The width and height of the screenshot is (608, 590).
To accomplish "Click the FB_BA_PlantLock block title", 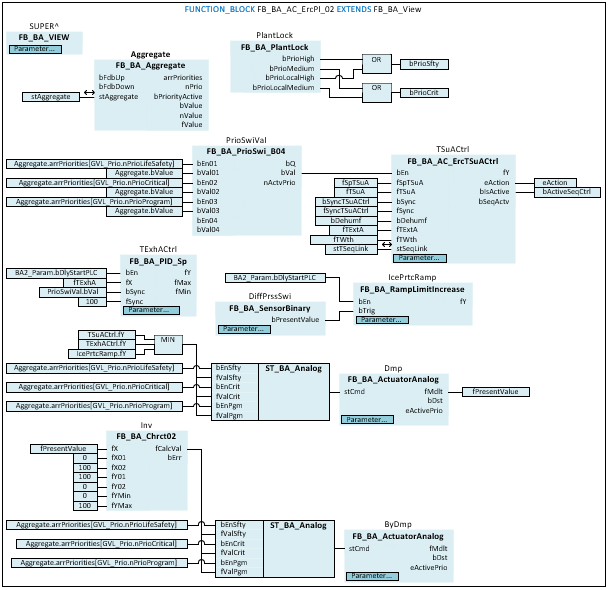I will coord(275,47).
